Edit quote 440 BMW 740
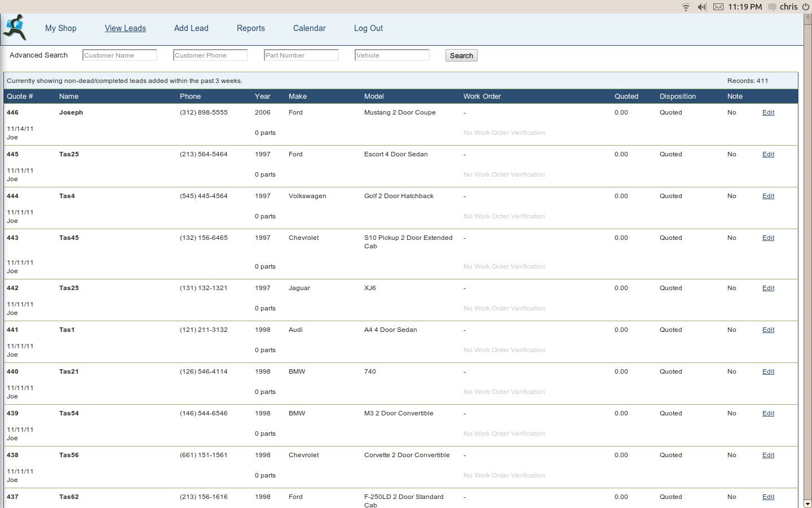The width and height of the screenshot is (812, 508). coord(768,371)
